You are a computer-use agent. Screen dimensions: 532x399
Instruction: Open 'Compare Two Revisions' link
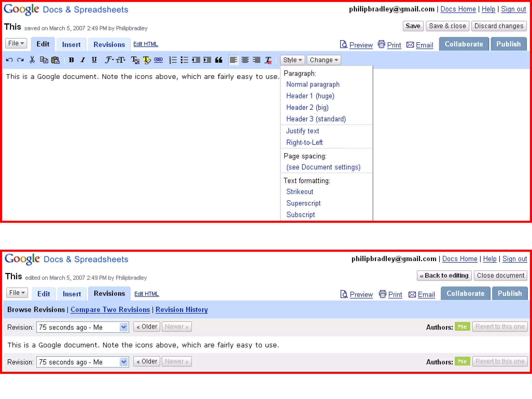coord(110,310)
